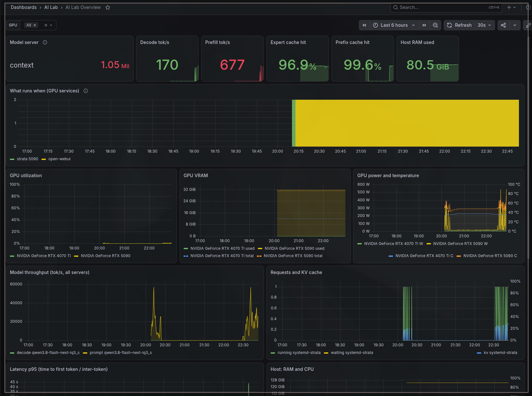532x396 pixels.
Task: Click the green strata 5090 timeline bar
Action: 294,123
